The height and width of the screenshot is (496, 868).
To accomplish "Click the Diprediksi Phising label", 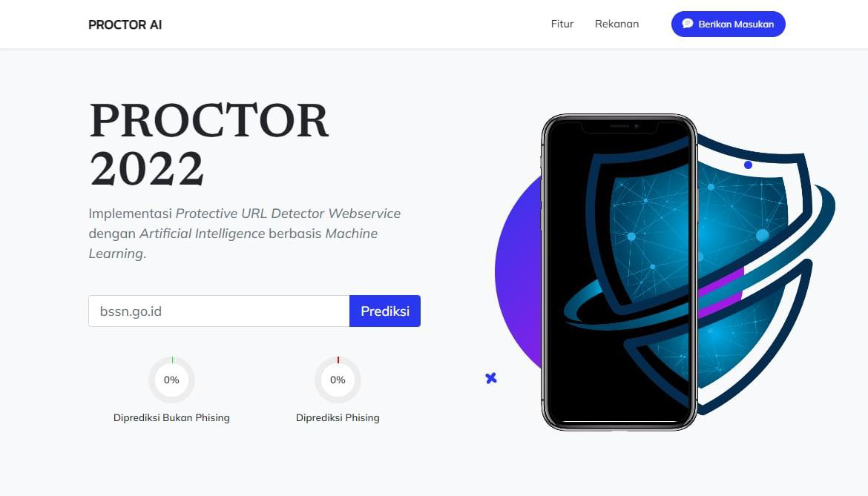I will pyautogui.click(x=338, y=417).
